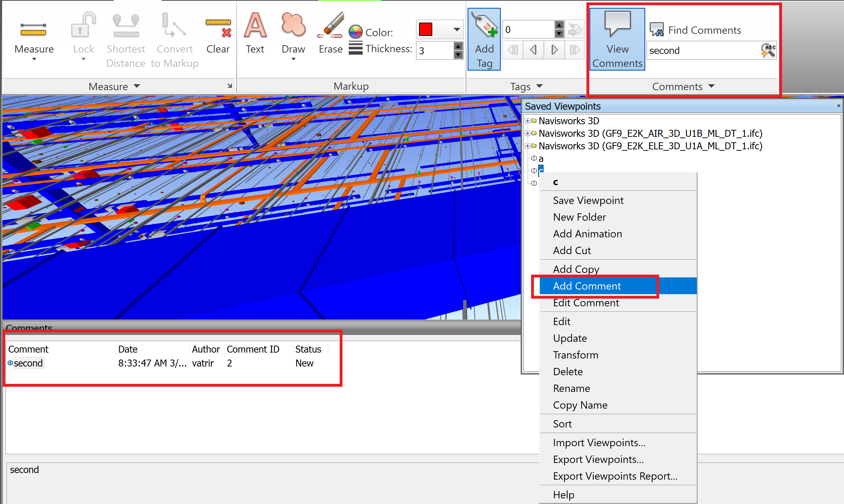This screenshot has width=844, height=504.
Task: Expand the Tags panel dropdown
Action: tap(539, 86)
